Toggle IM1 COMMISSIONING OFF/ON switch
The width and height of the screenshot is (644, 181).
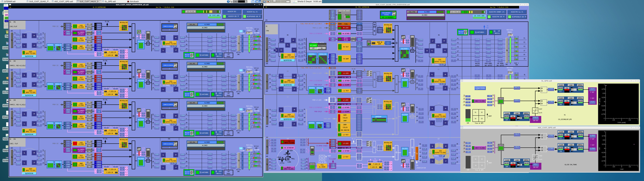(175, 27)
